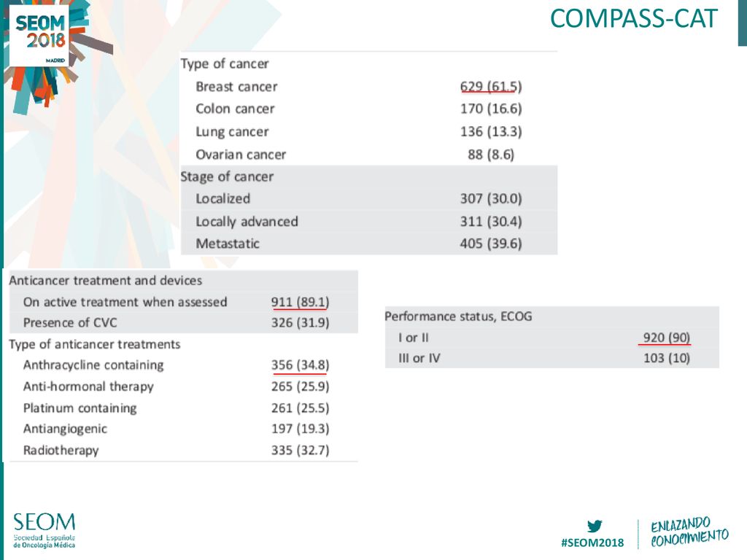Click the III or IV row label
The width and height of the screenshot is (747, 560).
click(419, 358)
